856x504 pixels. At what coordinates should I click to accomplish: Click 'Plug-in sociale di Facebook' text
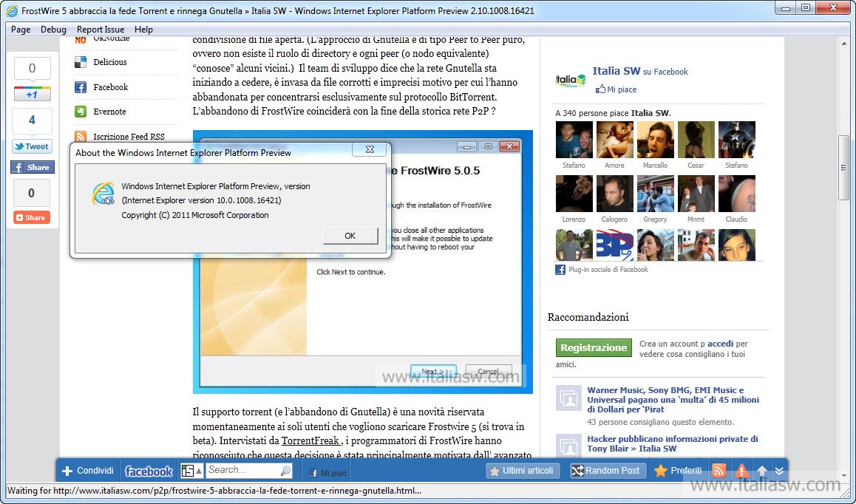608,269
